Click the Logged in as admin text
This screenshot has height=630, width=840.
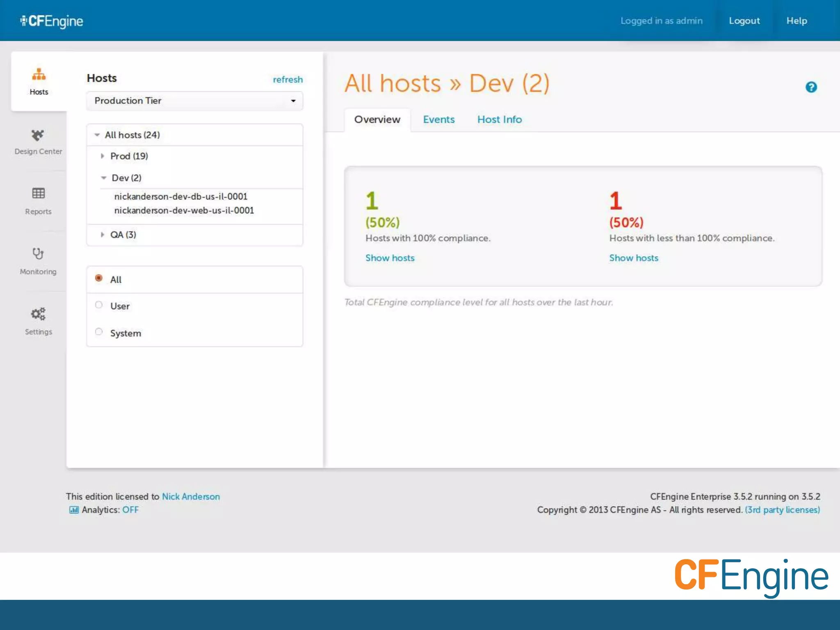coord(661,21)
